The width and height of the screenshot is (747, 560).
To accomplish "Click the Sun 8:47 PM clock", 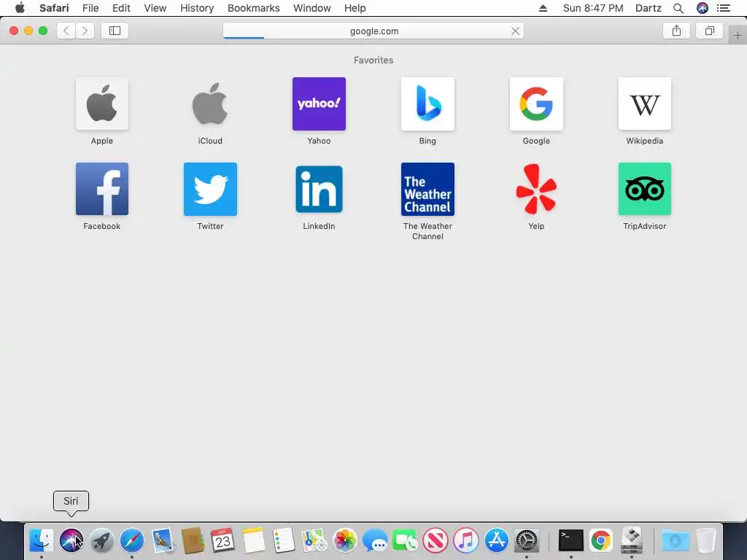I will tap(593, 8).
